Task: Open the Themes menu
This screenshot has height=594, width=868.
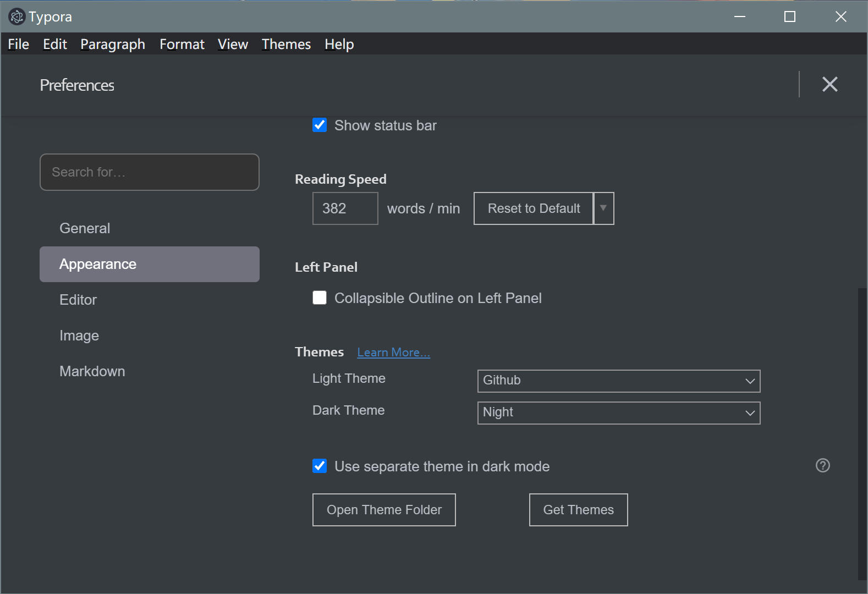Action: (286, 44)
